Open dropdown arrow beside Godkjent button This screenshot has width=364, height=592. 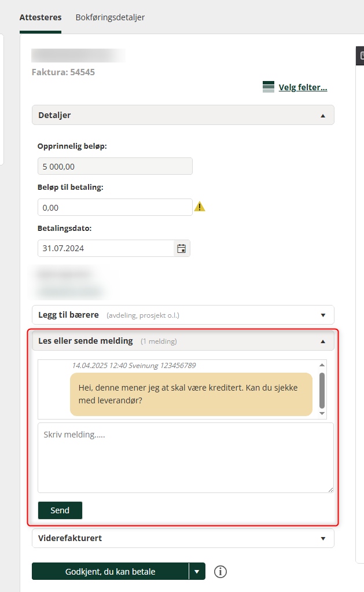pyautogui.click(x=197, y=571)
